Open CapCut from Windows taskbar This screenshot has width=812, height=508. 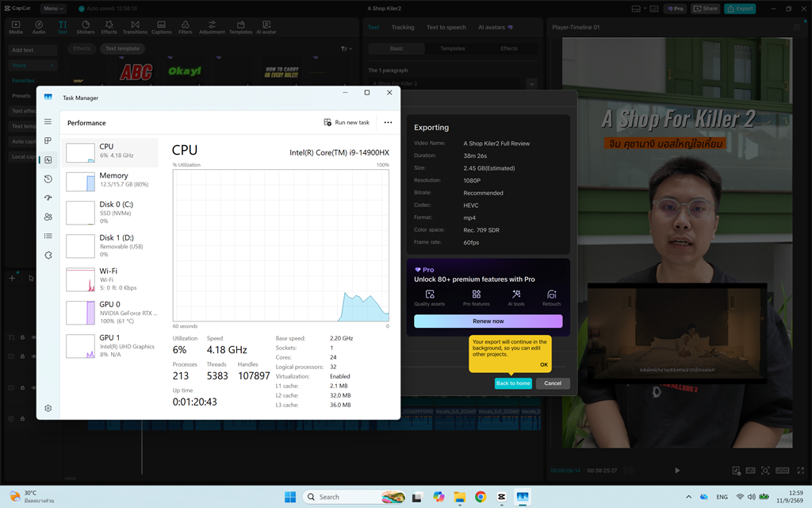tap(501, 497)
